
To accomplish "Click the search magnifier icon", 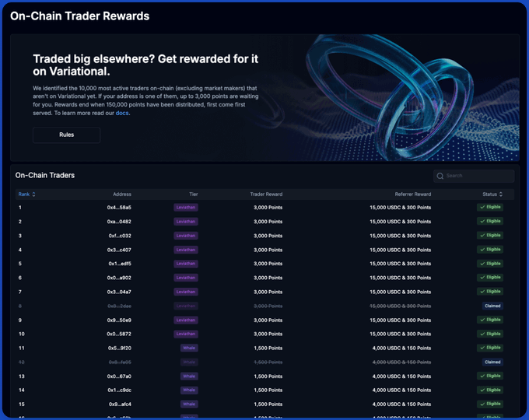I will coord(440,176).
